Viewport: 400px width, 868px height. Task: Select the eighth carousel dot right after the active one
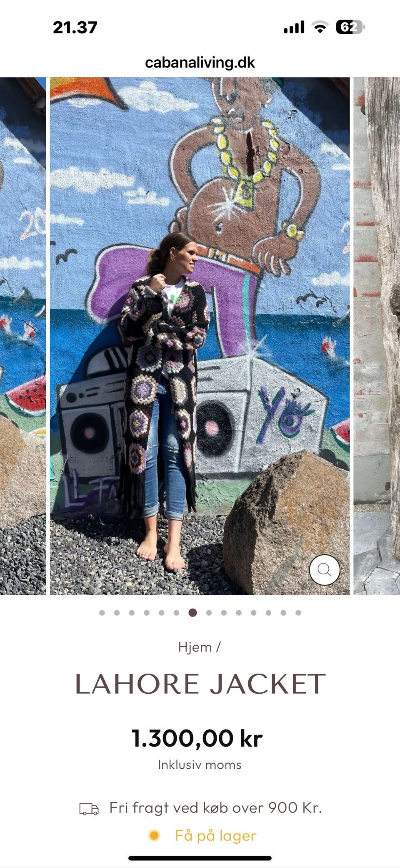(x=209, y=613)
